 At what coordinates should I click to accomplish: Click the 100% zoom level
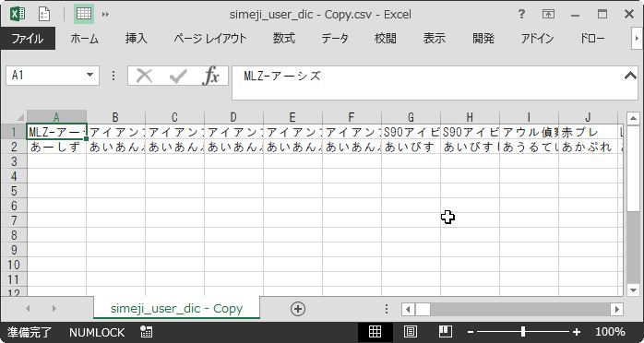[x=610, y=332]
